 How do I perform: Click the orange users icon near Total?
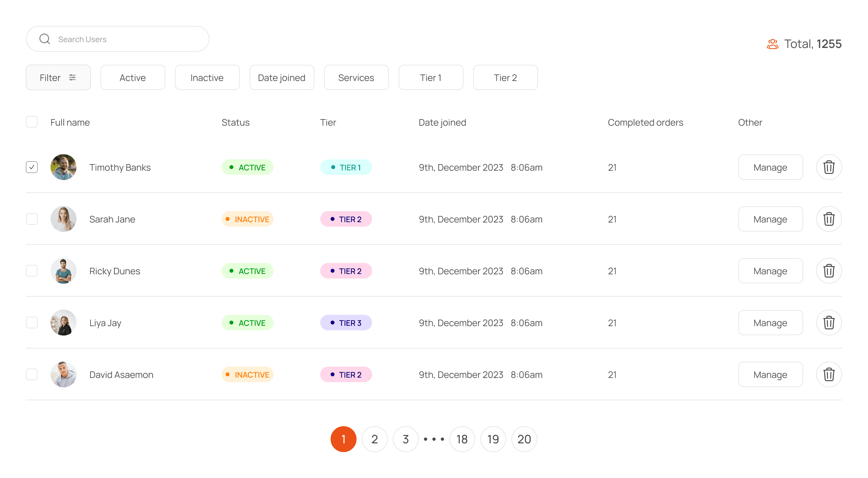pos(772,44)
